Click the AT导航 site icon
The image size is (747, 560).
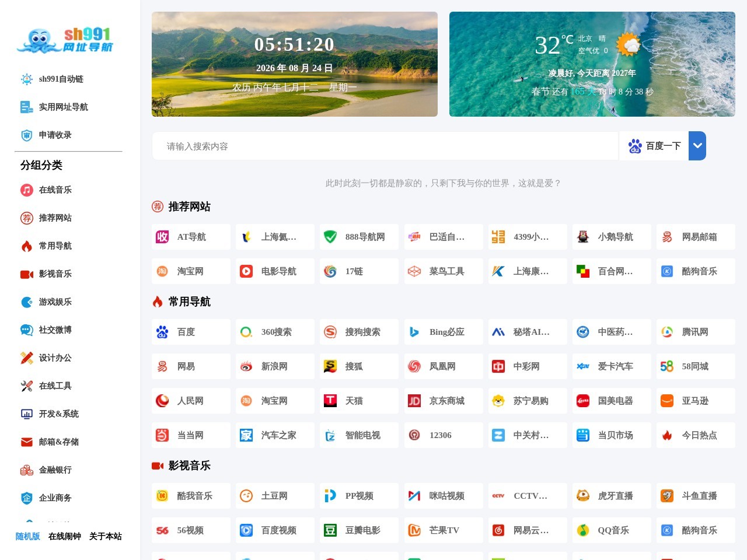(x=162, y=237)
